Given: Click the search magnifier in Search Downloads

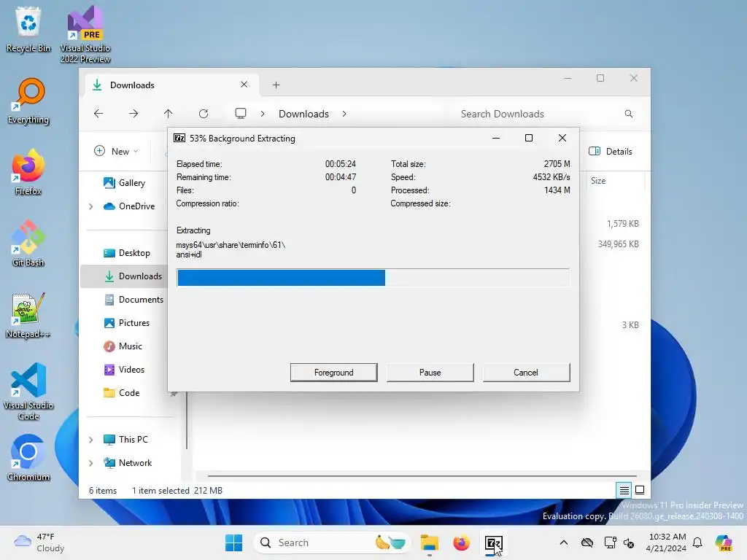Looking at the screenshot, I should [629, 114].
